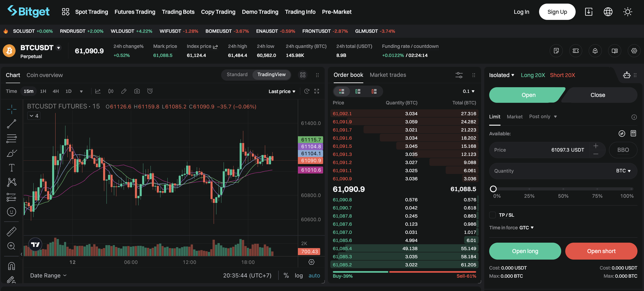Open the calculator icon
The height and width of the screenshot is (291, 644).
(x=633, y=133)
